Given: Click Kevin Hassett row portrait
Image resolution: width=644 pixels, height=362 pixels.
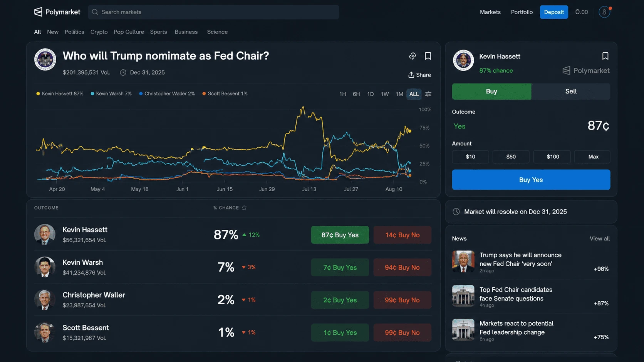Looking at the screenshot, I should [x=45, y=235].
